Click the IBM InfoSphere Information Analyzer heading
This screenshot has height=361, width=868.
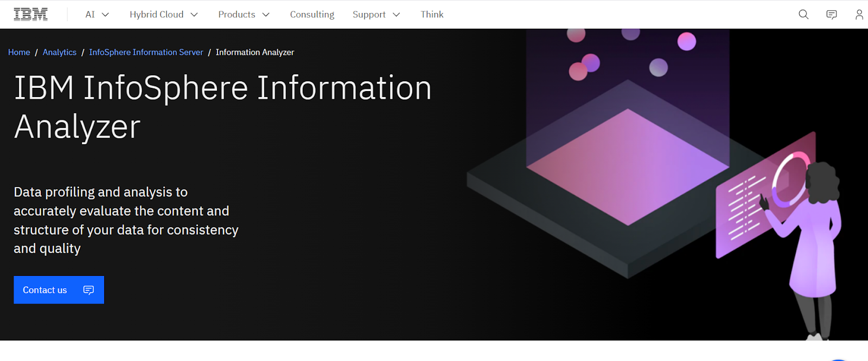[x=222, y=107]
